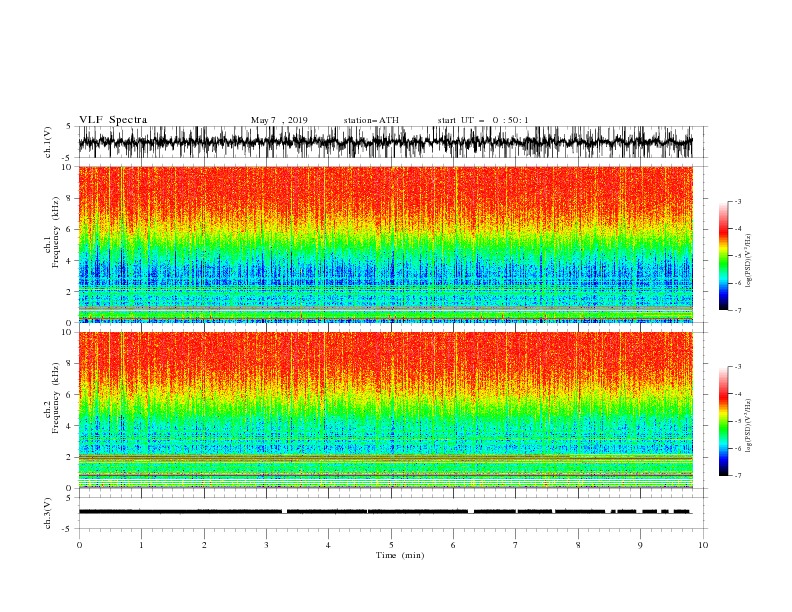Viewport: 792px width, 612px height.
Task: Click the "station=ATH" label
Action: click(371, 120)
